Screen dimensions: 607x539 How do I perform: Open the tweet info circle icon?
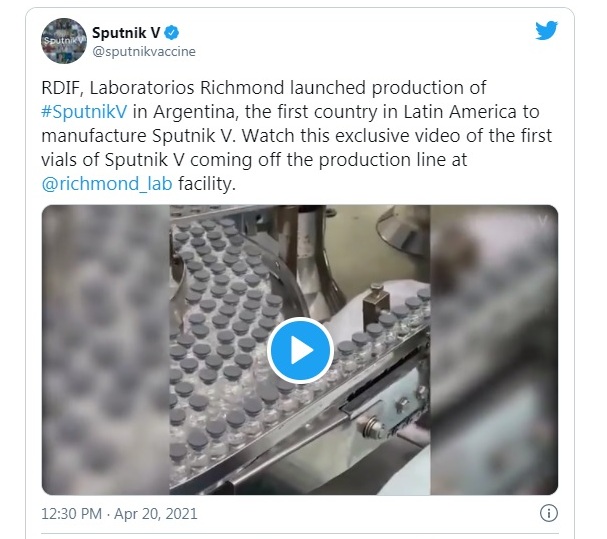(549, 513)
